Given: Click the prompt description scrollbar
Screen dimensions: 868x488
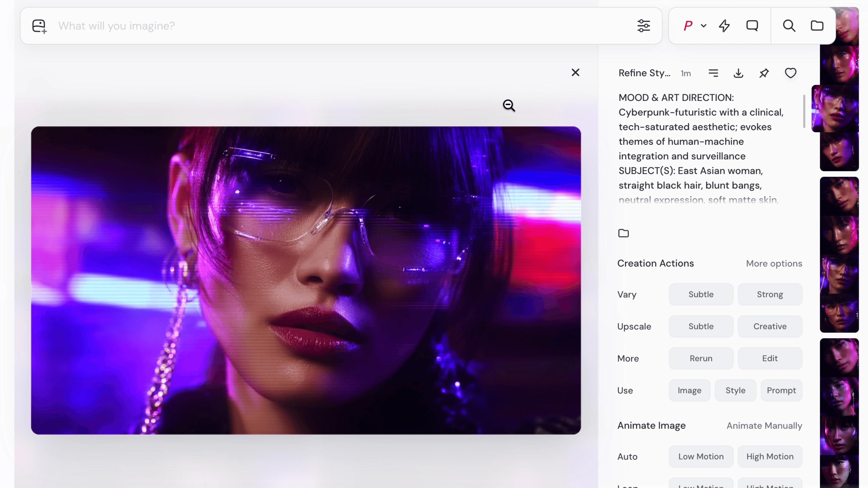Looking at the screenshot, I should coord(804,111).
